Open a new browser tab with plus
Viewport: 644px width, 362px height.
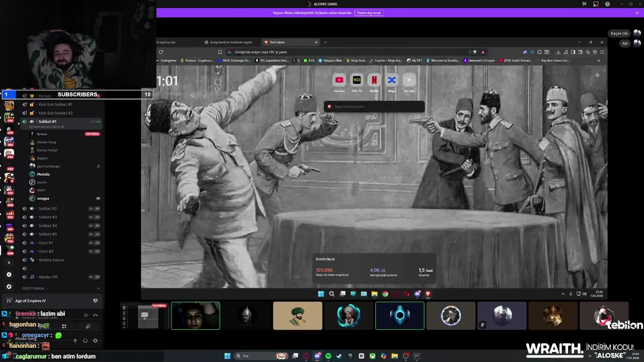pos(325,42)
